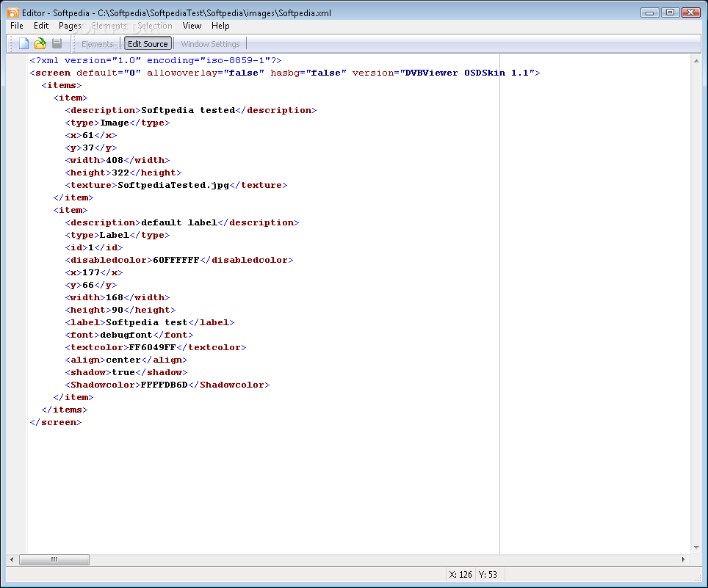Screen dimensions: 708x588
Task: Click the xml version declaration line
Action: [x=156, y=60]
